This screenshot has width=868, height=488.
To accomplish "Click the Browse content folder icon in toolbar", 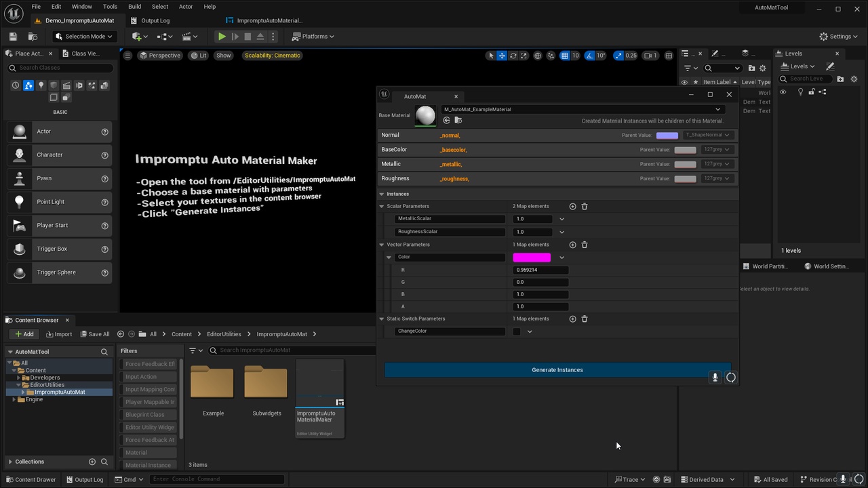I will tap(33, 37).
